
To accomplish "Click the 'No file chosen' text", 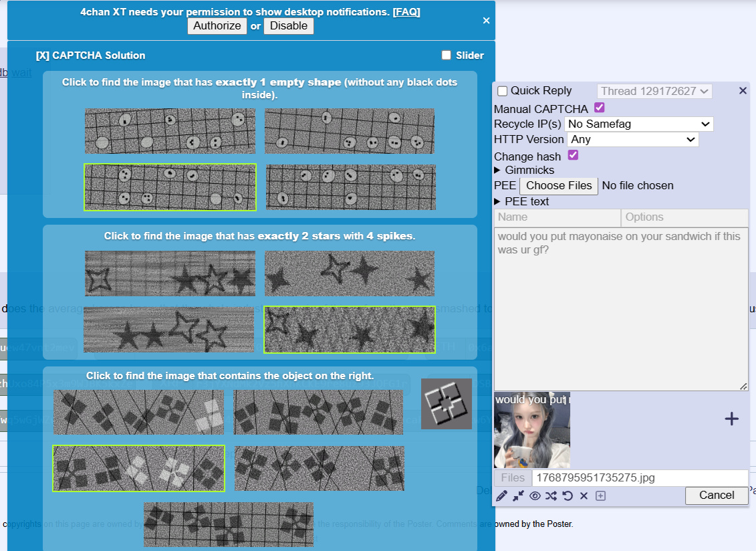I will point(638,186).
